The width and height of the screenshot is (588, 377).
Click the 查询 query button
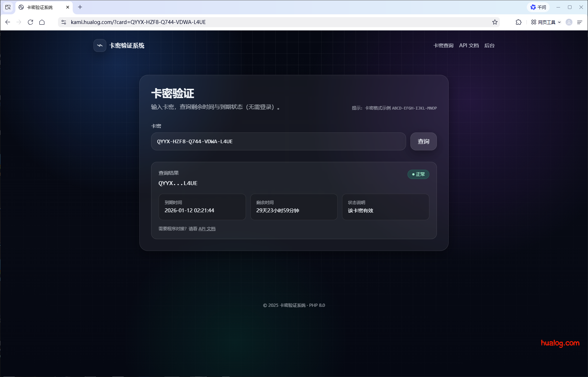pos(423,141)
